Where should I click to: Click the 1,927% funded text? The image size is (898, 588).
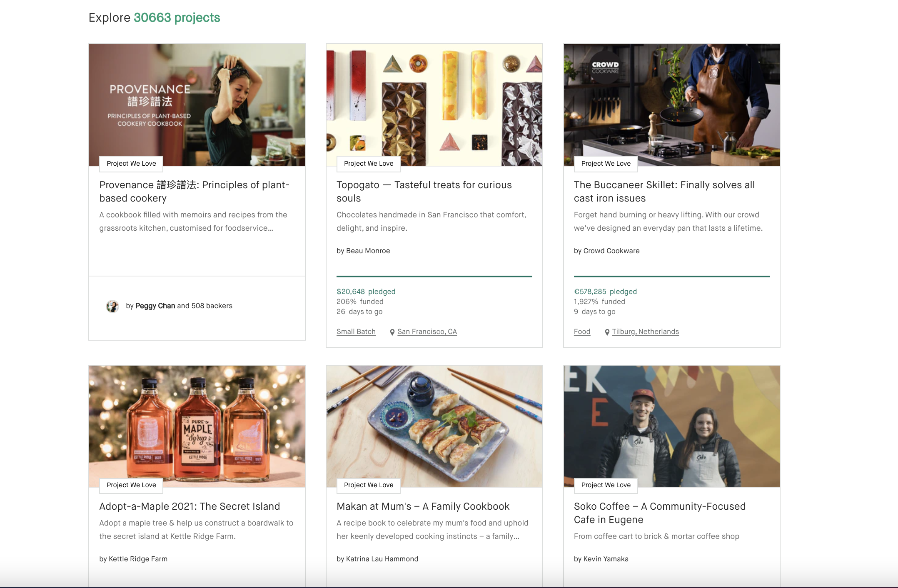click(x=599, y=301)
